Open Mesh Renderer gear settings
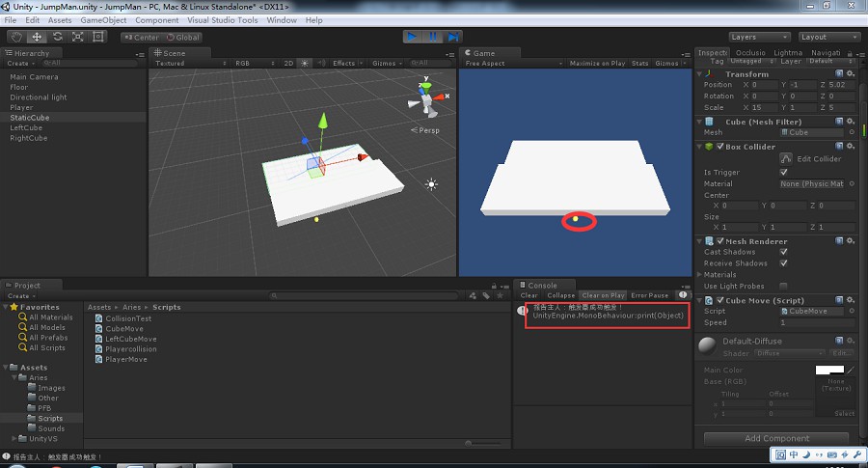Screen dimensions: 868x468 pos(851,241)
